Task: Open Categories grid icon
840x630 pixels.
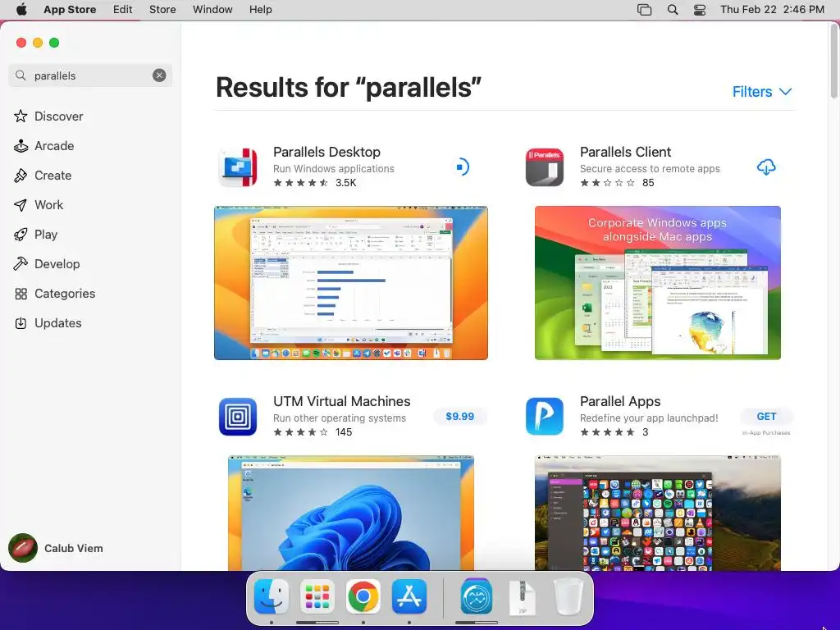Action: 21,294
